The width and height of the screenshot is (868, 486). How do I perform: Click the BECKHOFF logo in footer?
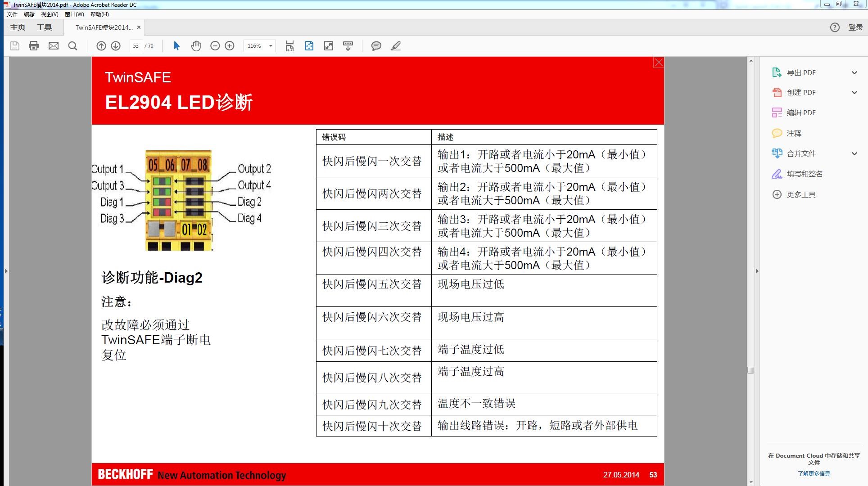[x=125, y=474]
